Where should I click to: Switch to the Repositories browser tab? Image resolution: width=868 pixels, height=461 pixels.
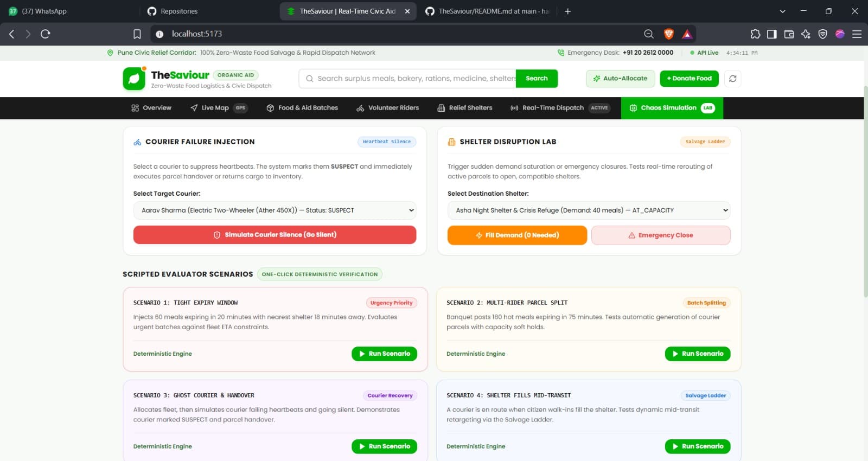pyautogui.click(x=208, y=11)
